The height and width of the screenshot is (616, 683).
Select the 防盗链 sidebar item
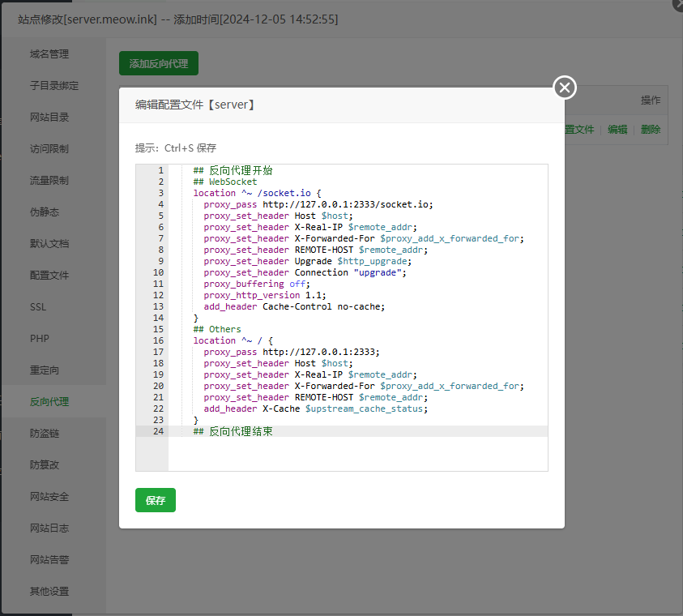(45, 434)
